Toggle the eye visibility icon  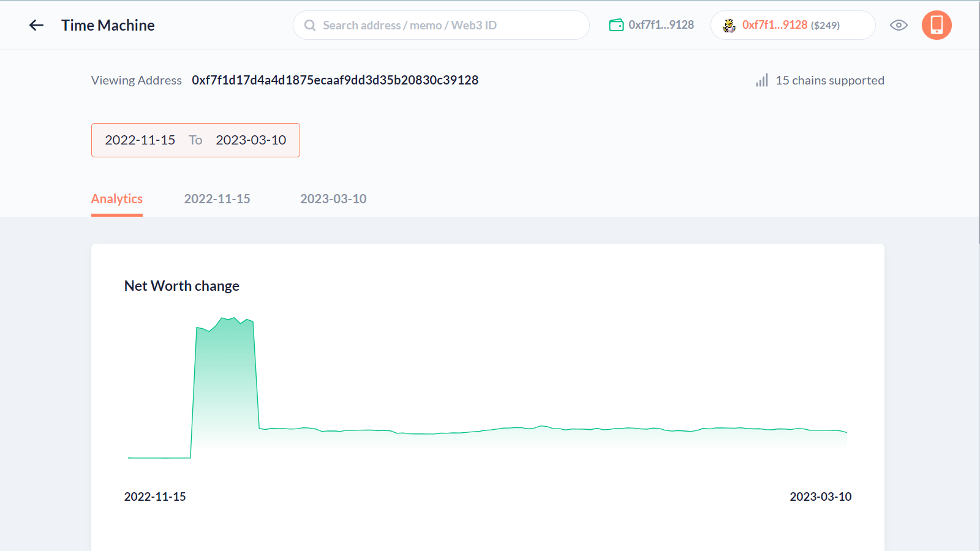coord(899,25)
